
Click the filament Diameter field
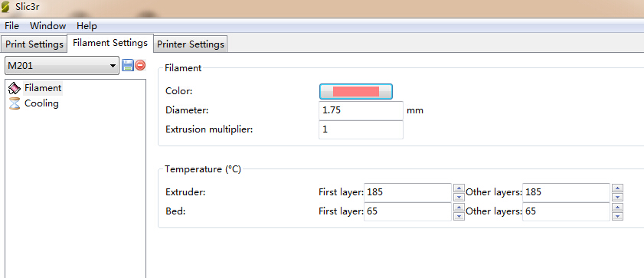[361, 110]
